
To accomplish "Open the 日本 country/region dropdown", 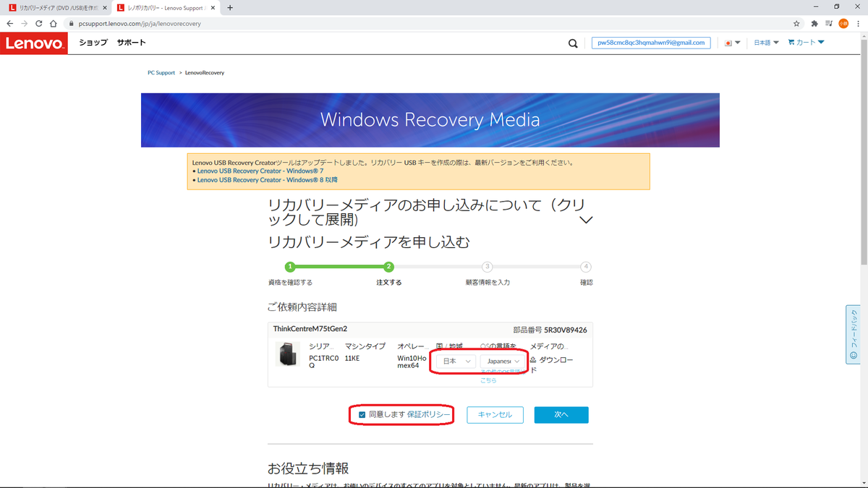I will 456,361.
